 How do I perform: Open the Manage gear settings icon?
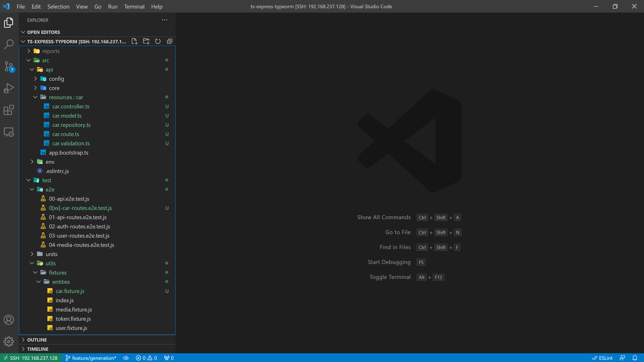tap(9, 341)
